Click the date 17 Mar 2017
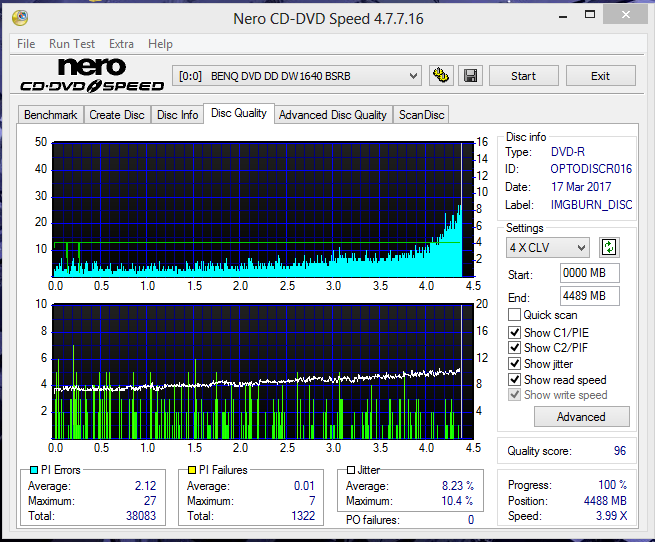 pos(581,187)
